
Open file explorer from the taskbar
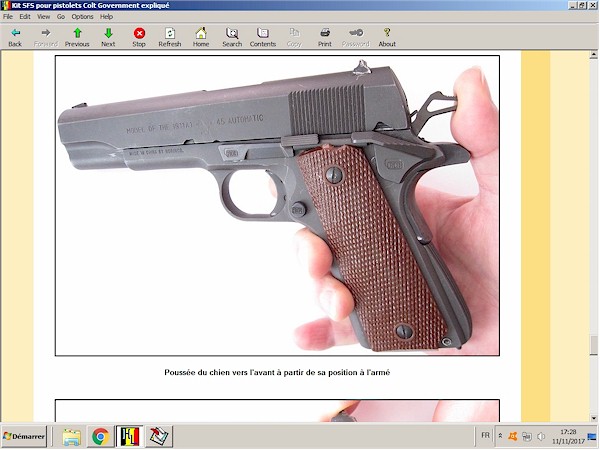point(72,437)
